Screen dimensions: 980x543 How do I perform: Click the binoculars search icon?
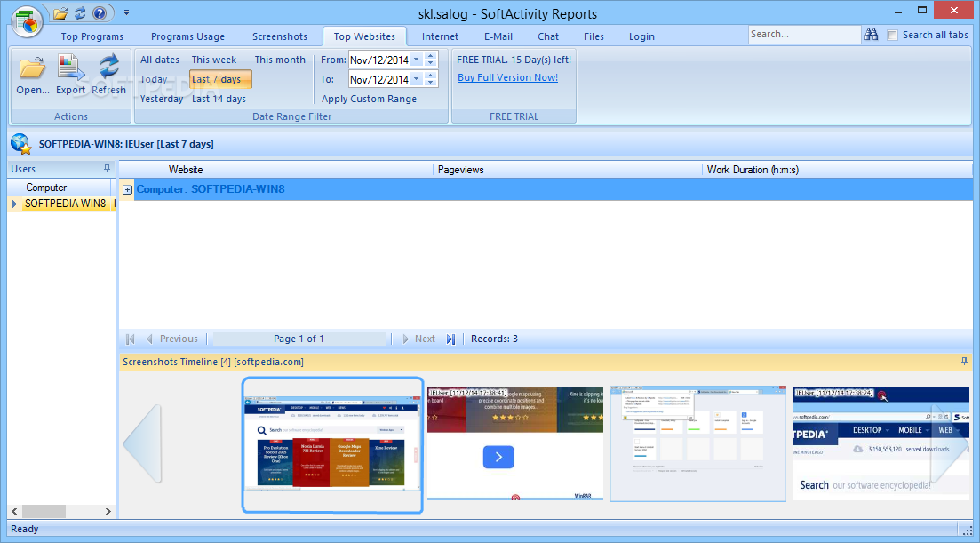[x=872, y=35]
